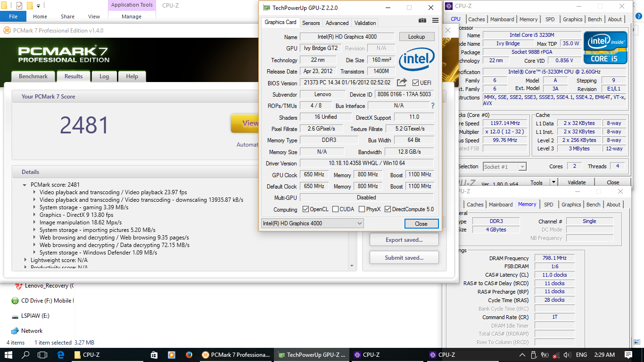Switch to PCMark 7 taskbar button
This screenshot has height=362, width=644.
click(x=236, y=355)
